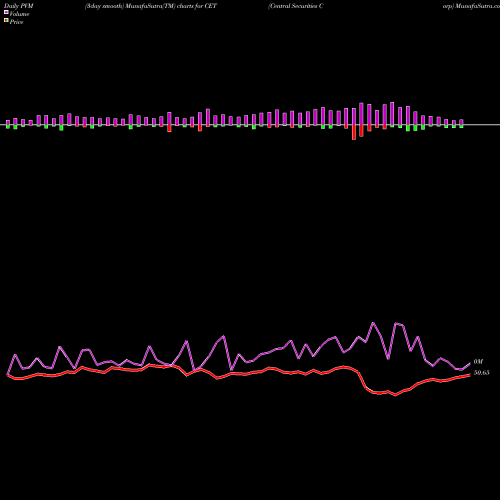Click the MunafaSutra charts for CET heading
The image size is (500, 500).
click(151, 6)
